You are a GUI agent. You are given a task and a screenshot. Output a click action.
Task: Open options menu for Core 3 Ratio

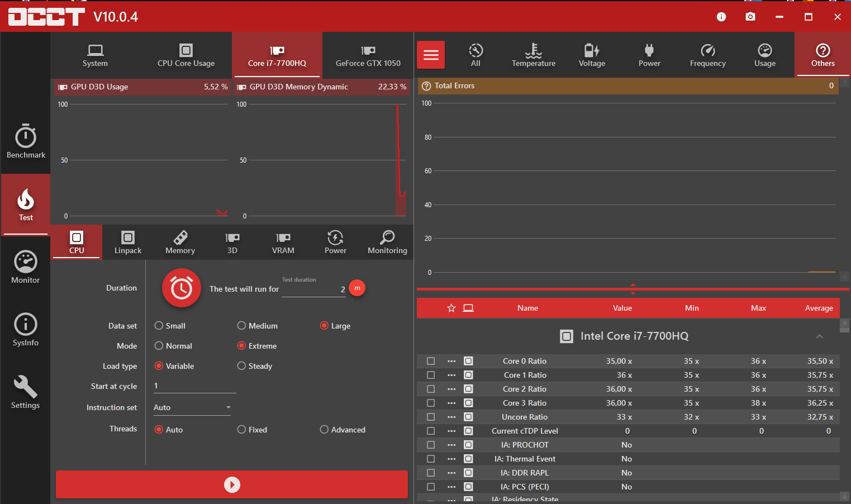click(x=451, y=403)
